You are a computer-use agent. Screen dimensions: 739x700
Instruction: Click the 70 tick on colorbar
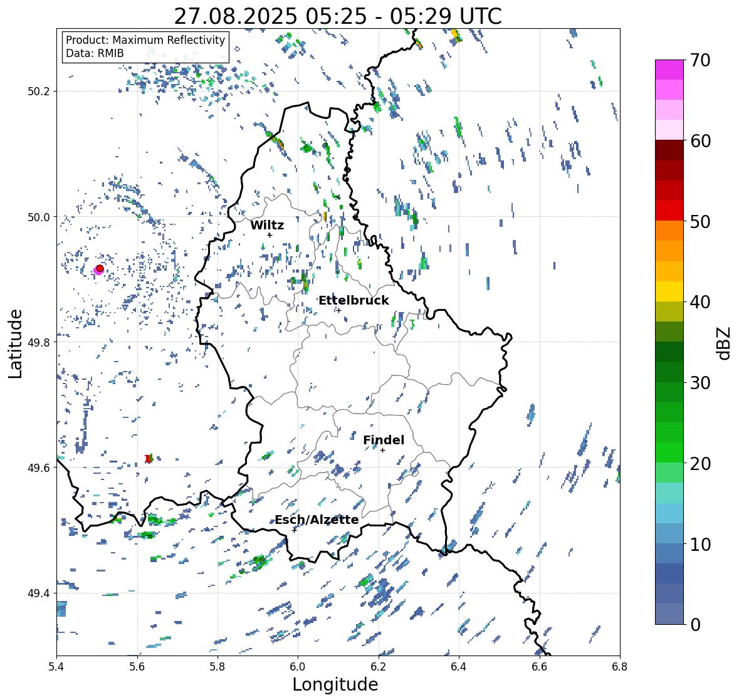coord(700,60)
